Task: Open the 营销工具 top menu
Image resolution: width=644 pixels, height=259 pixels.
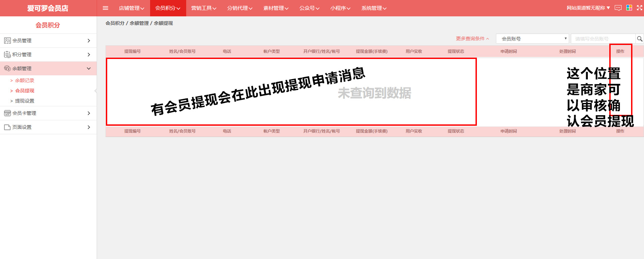Action: point(204,8)
